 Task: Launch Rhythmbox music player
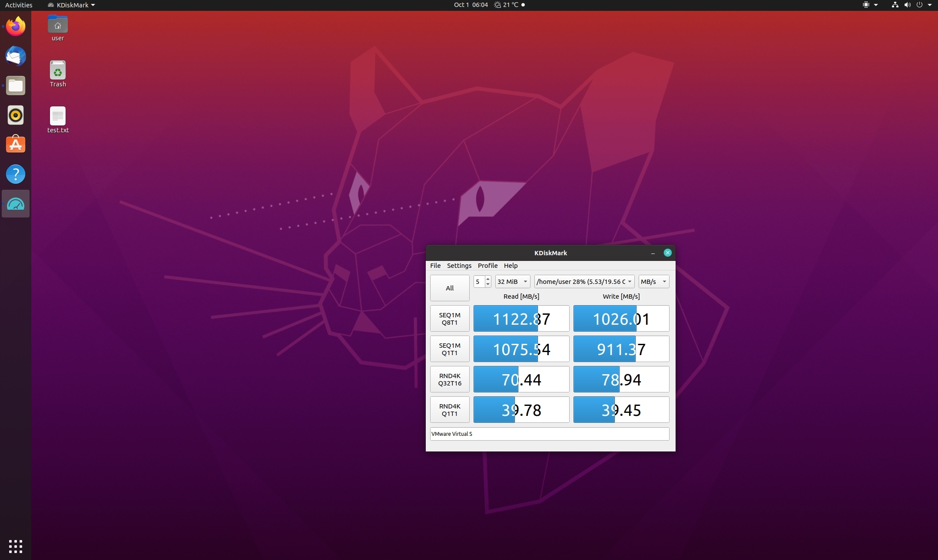pos(16,115)
